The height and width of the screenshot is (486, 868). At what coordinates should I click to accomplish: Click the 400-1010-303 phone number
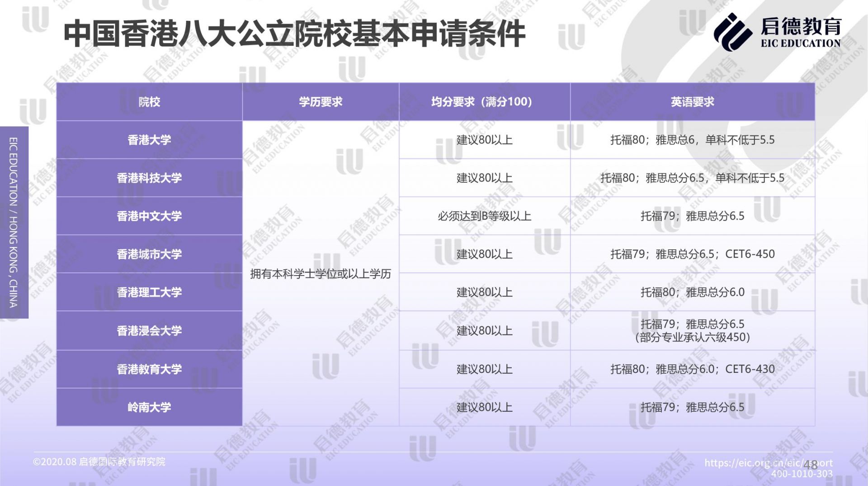[802, 474]
